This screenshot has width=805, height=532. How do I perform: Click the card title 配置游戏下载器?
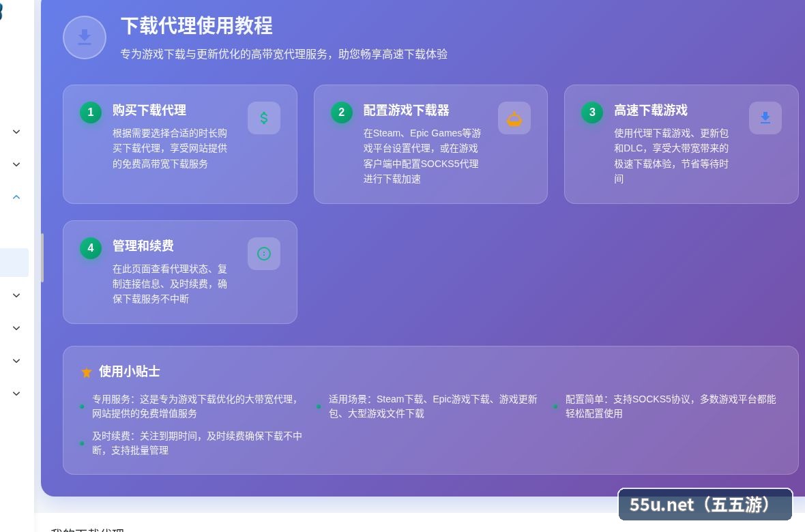(406, 110)
